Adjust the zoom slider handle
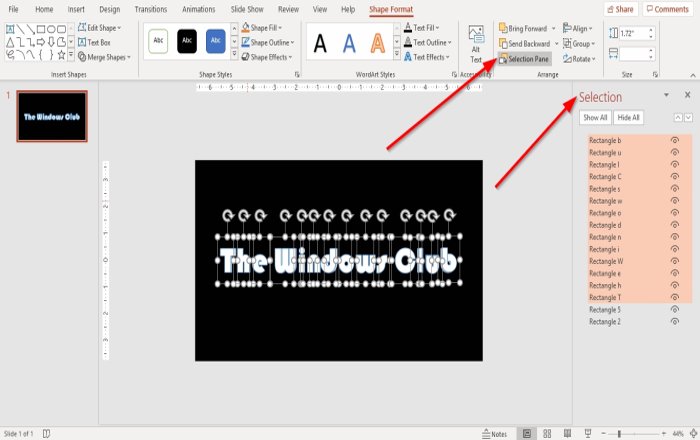The width and height of the screenshot is (700, 440). pos(619,433)
